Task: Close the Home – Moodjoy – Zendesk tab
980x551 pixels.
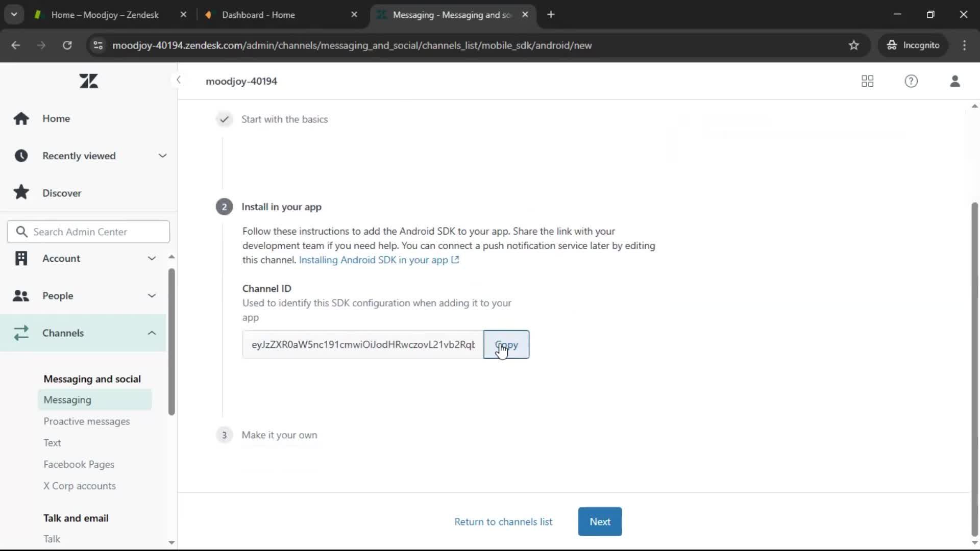Action: pyautogui.click(x=183, y=15)
